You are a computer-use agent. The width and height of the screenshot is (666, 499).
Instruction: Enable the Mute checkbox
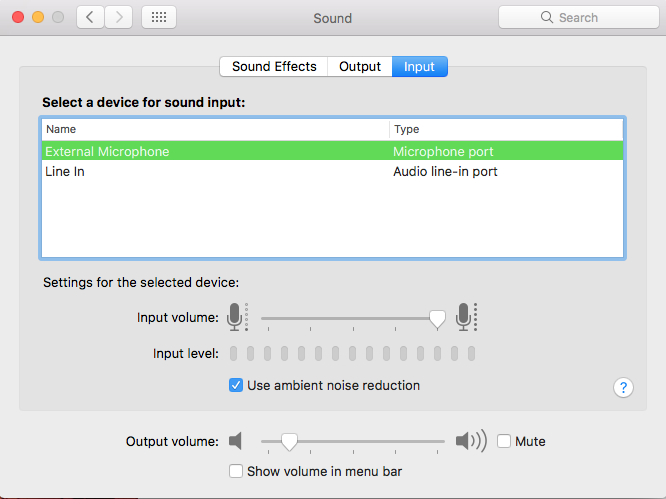[x=504, y=441]
